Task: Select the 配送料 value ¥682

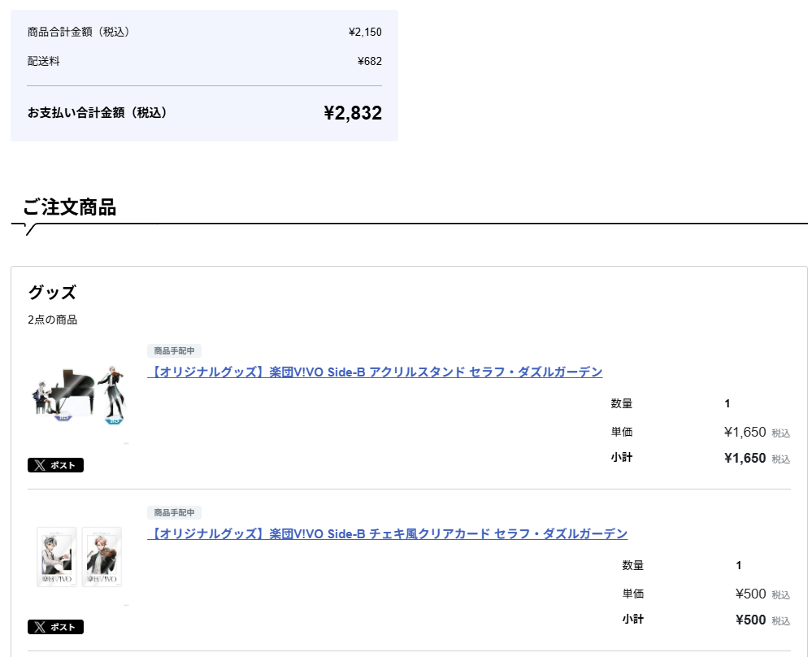Action: [370, 61]
